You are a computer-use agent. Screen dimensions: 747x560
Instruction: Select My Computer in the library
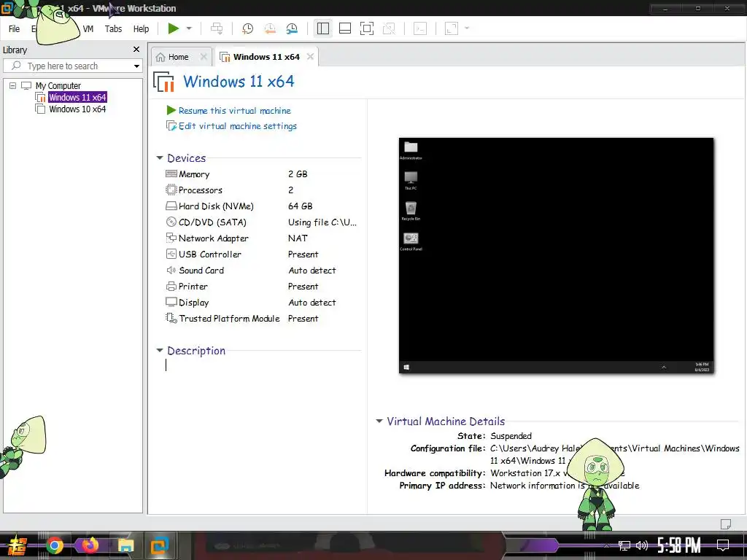58,86
